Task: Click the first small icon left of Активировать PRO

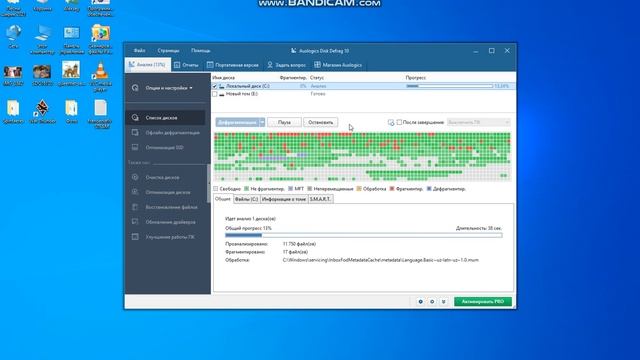Action: pyautogui.click(x=420, y=302)
